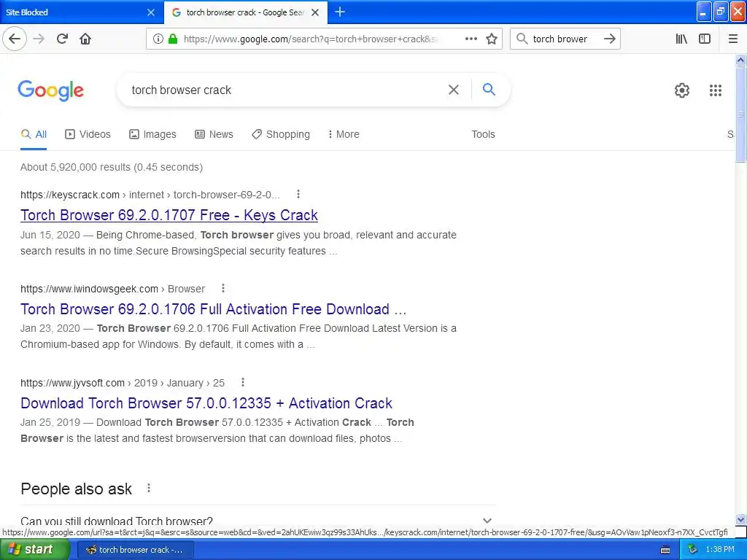Close the Site Blocked tab
Screen dimensions: 747x560
(151, 12)
